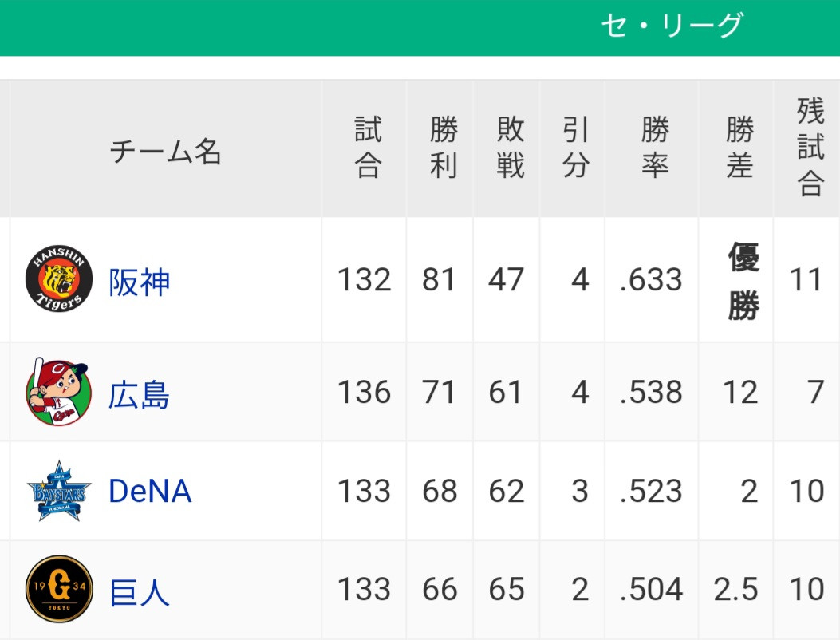Click the Tokyo Giants 1934 logo
This screenshot has width=840, height=640.
tap(59, 589)
